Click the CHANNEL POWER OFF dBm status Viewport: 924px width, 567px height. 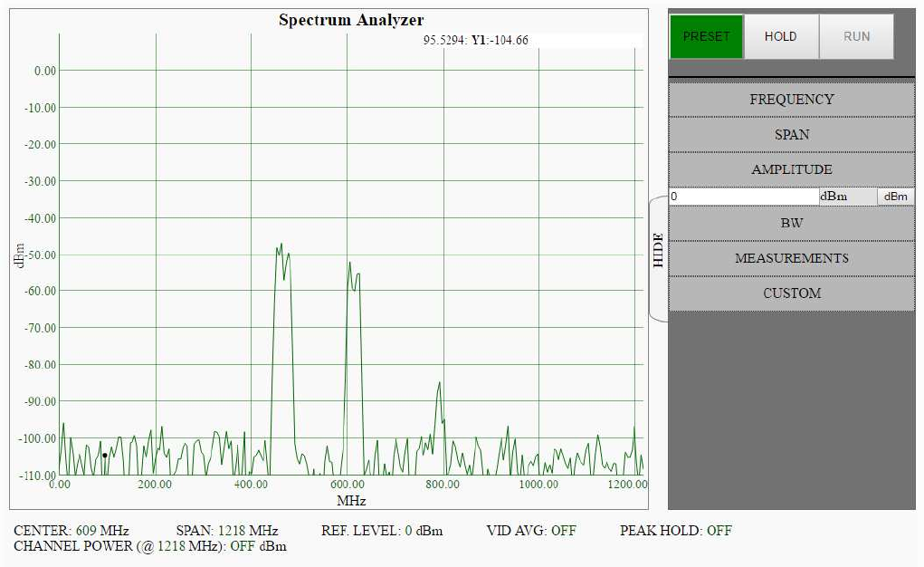[150, 546]
